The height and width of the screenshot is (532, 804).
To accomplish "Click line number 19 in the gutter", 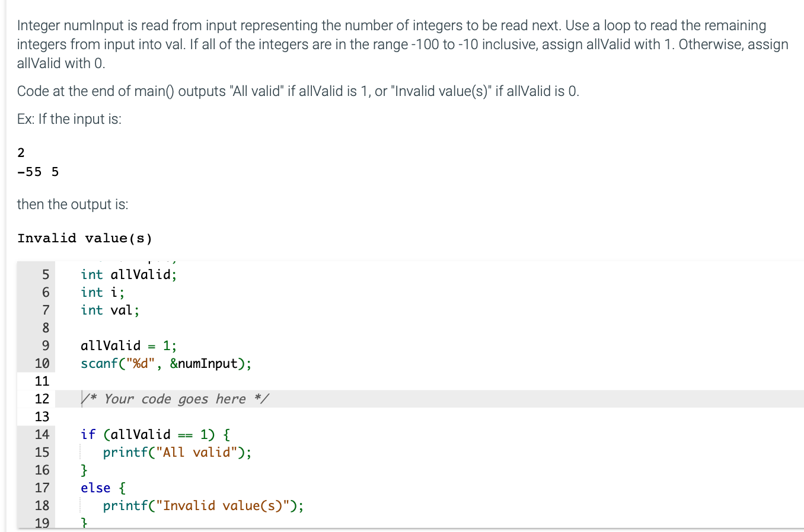I will tap(43, 523).
